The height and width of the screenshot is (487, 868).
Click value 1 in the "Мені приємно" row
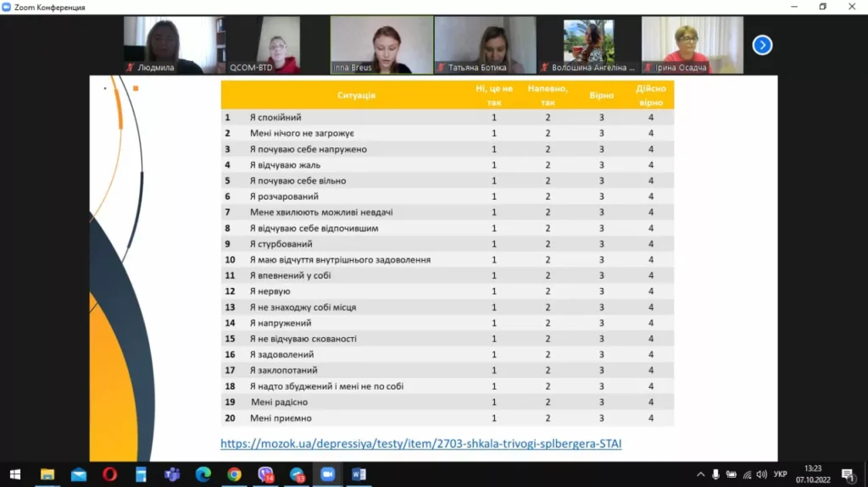click(x=494, y=418)
